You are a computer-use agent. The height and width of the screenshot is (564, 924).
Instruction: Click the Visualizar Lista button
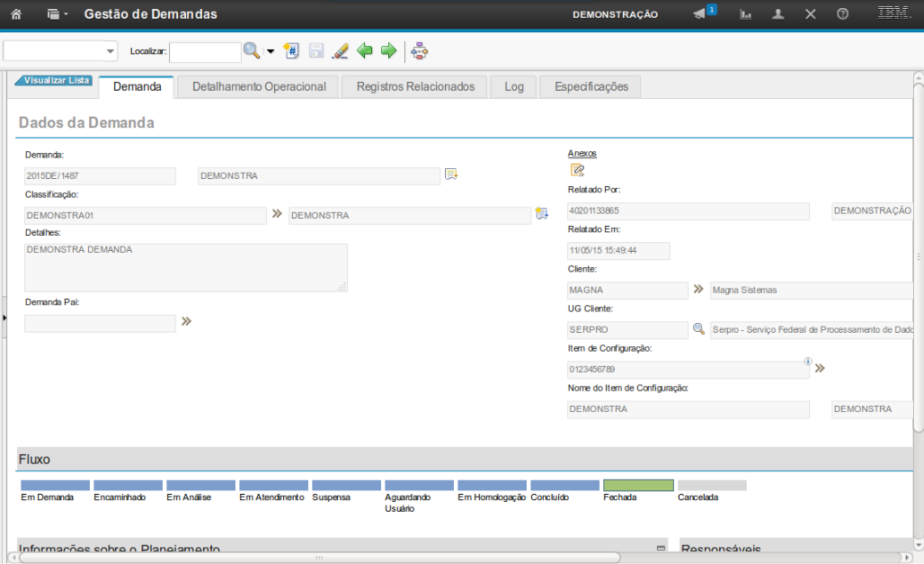click(55, 80)
